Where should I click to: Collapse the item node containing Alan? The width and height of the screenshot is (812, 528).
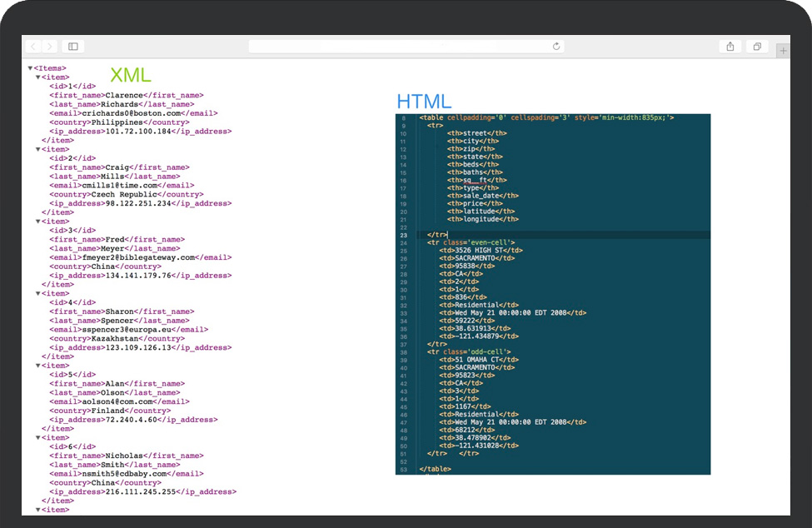tap(38, 366)
